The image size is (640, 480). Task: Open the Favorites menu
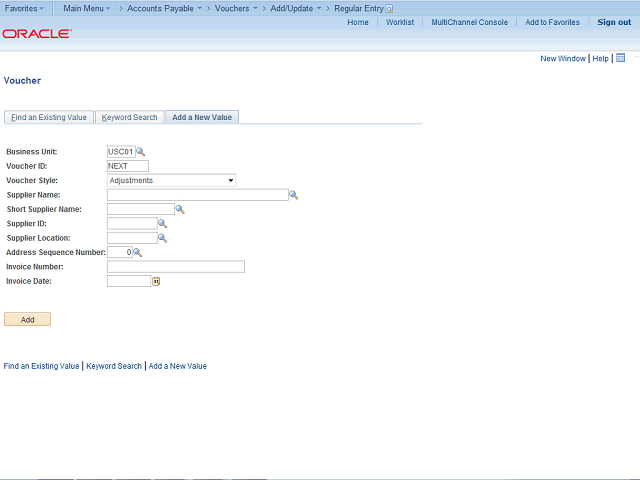pos(24,8)
